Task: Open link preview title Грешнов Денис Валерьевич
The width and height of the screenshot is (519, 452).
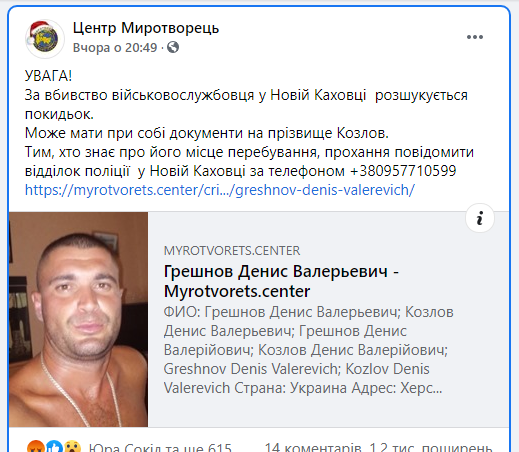Action: [281, 281]
